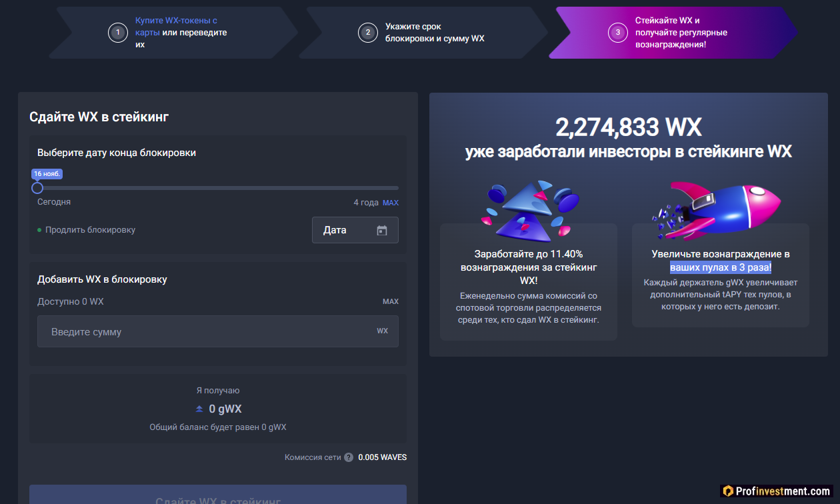Open the Дата date picker field

pyautogui.click(x=355, y=230)
